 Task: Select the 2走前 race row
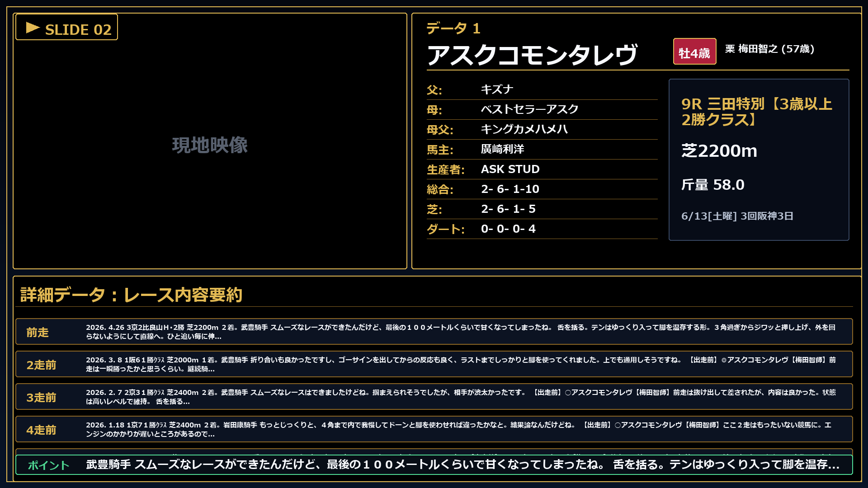click(434, 364)
